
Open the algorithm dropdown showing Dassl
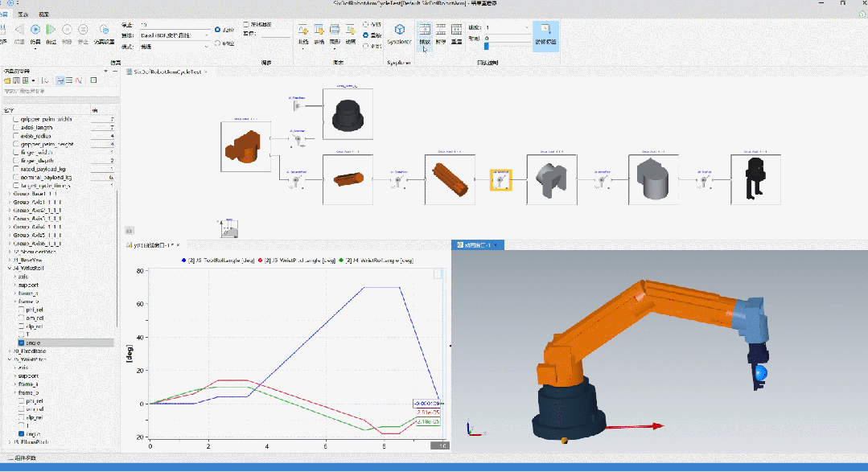click(x=175, y=35)
